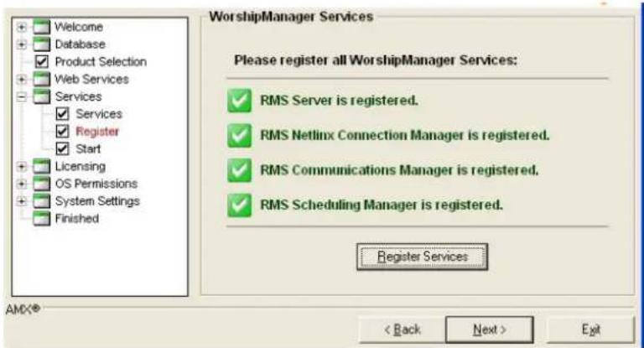This screenshot has width=644, height=348.
Task: Click the AMX label at bottom left
Action: tap(23, 309)
